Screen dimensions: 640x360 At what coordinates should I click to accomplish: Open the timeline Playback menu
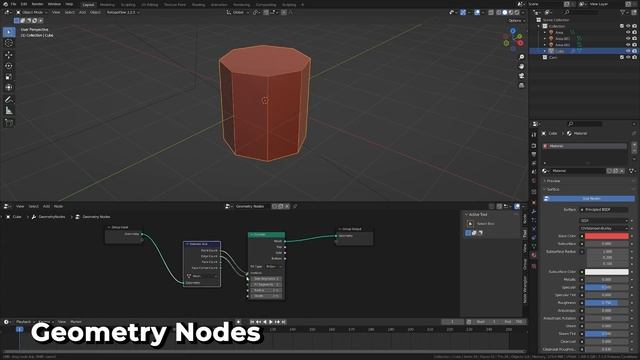(x=24, y=322)
